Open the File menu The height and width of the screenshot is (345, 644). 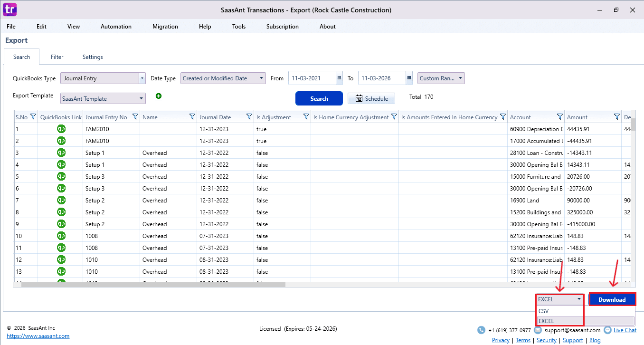pyautogui.click(x=11, y=27)
